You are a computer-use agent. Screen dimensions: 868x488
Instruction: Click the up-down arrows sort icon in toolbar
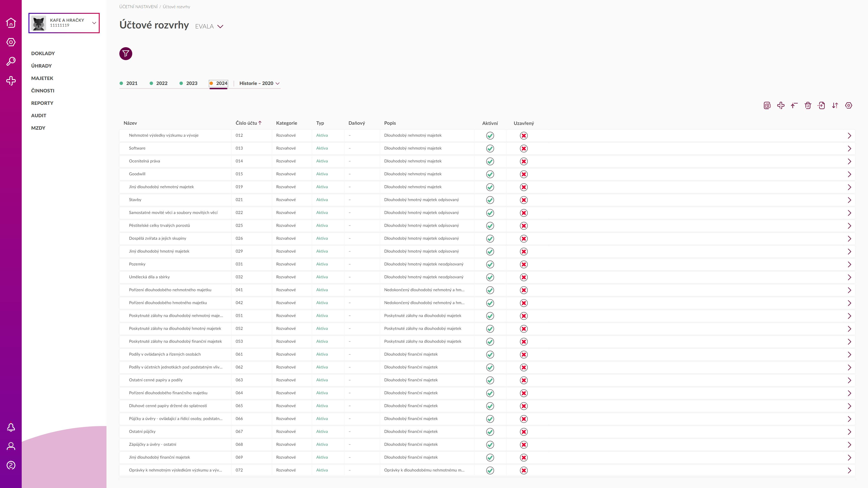[835, 106]
